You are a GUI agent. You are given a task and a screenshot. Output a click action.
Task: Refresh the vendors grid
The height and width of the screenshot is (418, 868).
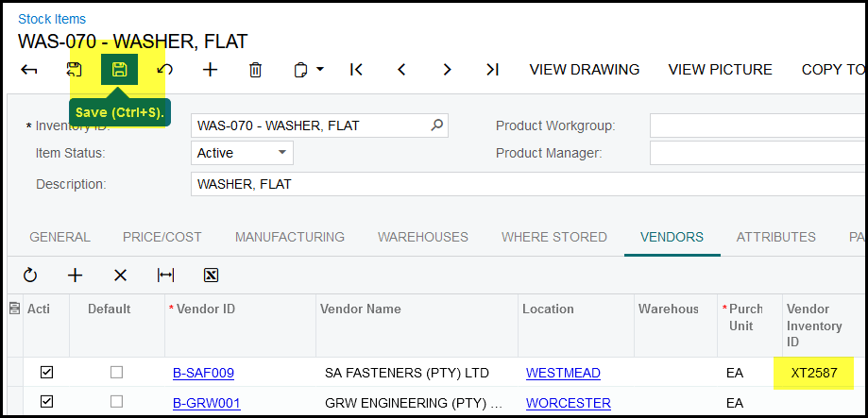(30, 275)
